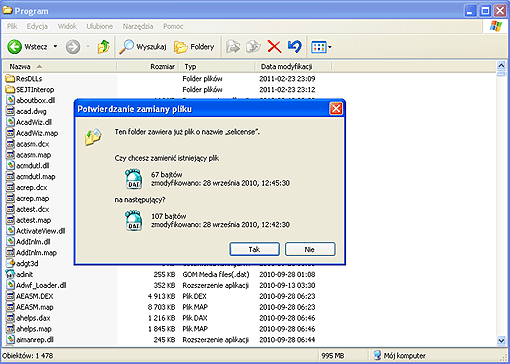The width and height of the screenshot is (510, 364).
Task: Click the Move To folder icon
Action: [x=233, y=47]
